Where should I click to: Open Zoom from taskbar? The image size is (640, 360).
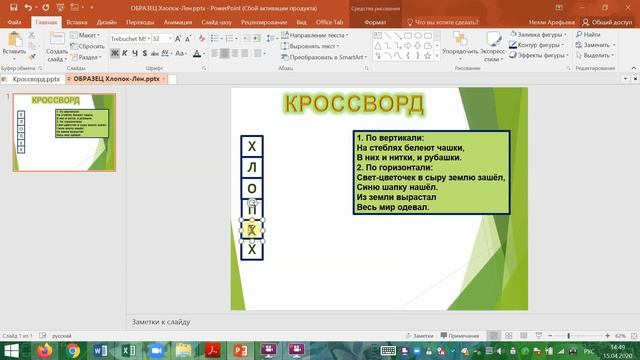pos(156,351)
